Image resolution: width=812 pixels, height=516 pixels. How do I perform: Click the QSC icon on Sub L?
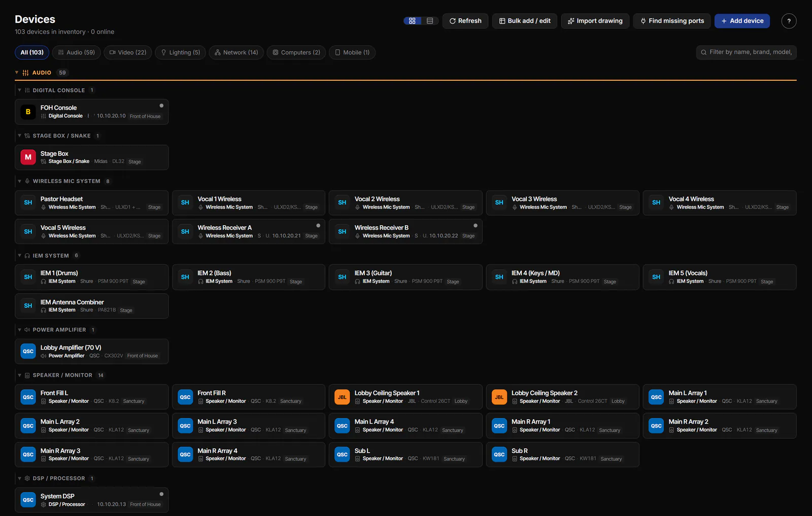pos(342,455)
